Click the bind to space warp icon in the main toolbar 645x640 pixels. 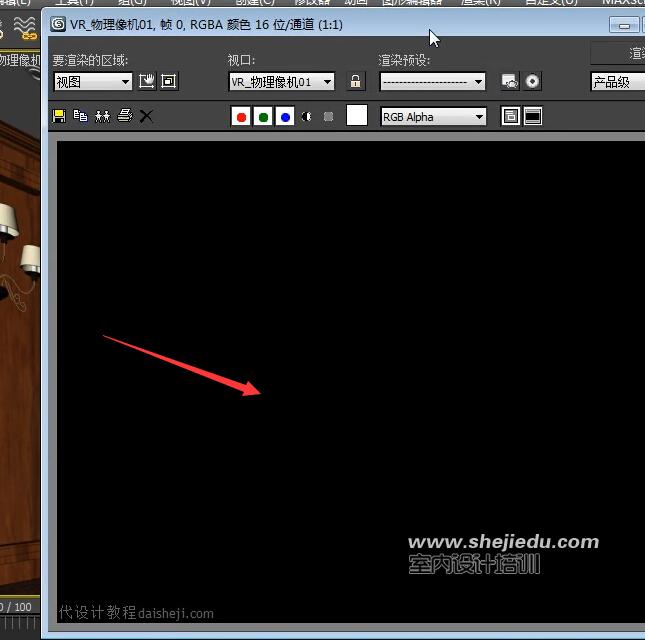[25, 28]
